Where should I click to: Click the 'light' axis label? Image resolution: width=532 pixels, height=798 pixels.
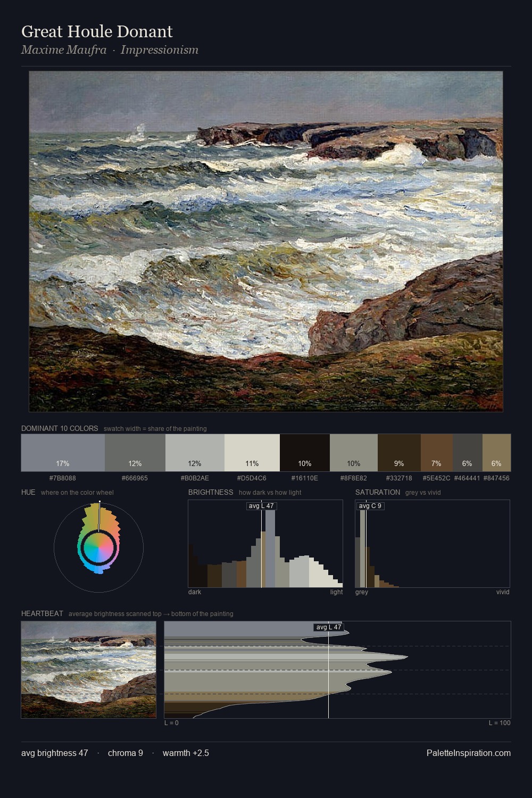(x=337, y=592)
